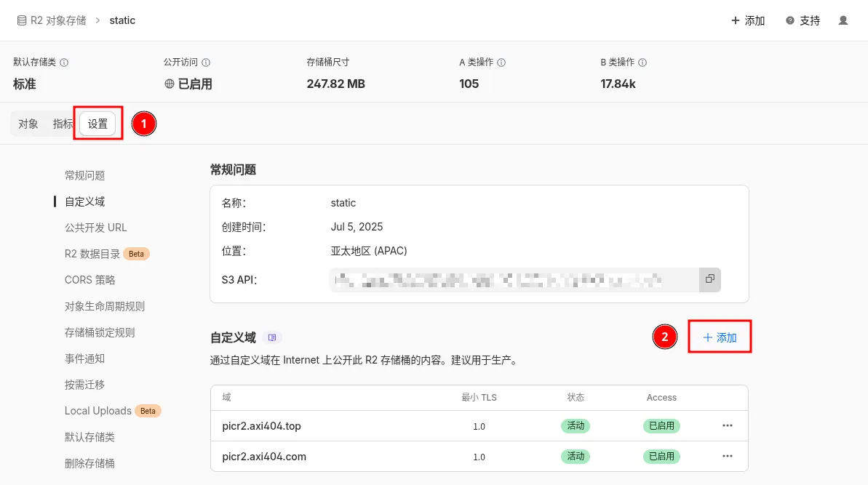
Task: Click info icon beside A 类操作
Action: click(501, 63)
